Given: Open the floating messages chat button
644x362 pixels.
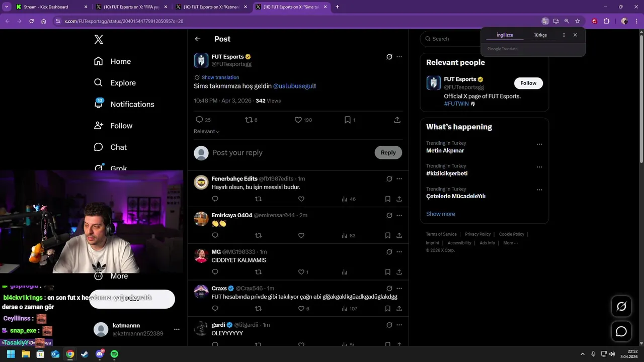Looking at the screenshot, I should (621, 332).
